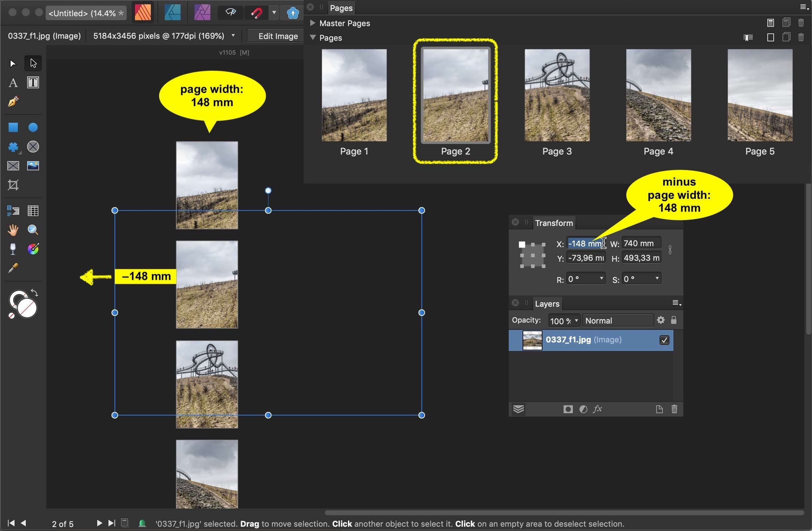Select the Fill color wheel tool
The image size is (812, 531).
pyautogui.click(x=33, y=249)
